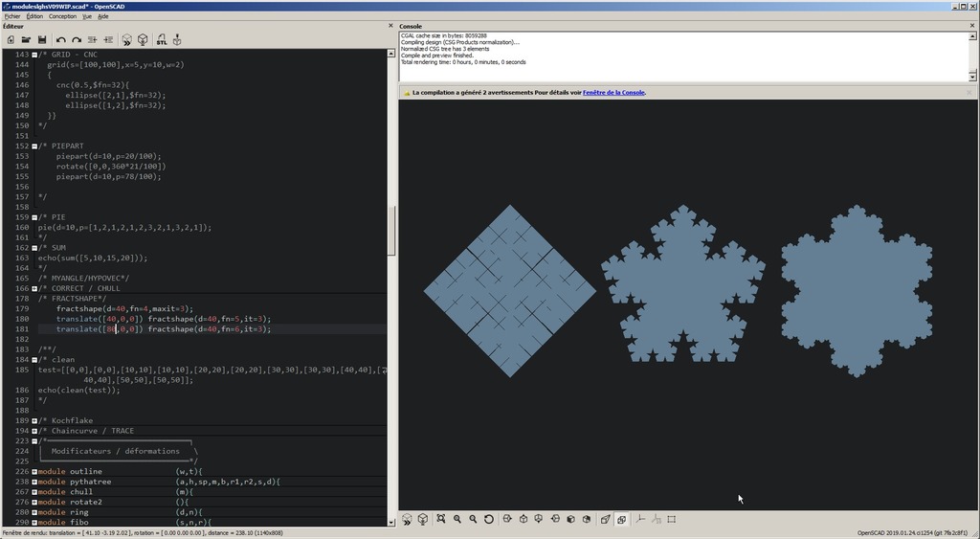Viewport: 980px width, 539px height.
Task: Preview design from editor toolbar
Action: tap(127, 40)
